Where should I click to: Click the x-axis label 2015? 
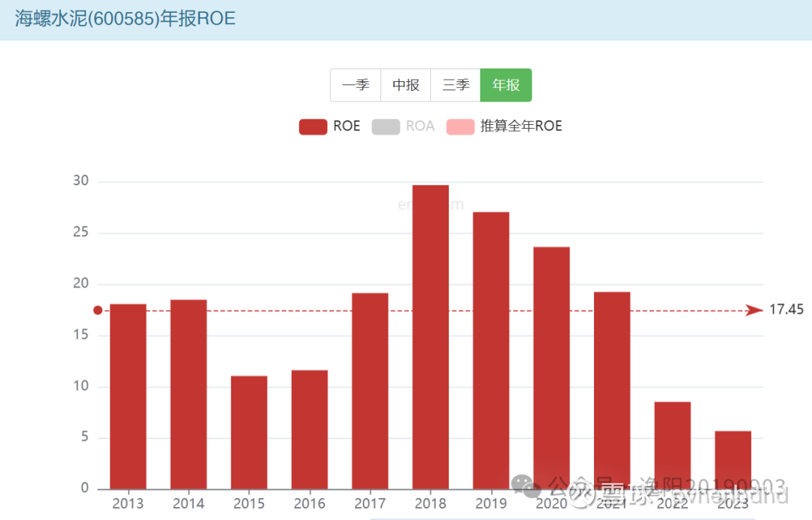[x=249, y=503]
